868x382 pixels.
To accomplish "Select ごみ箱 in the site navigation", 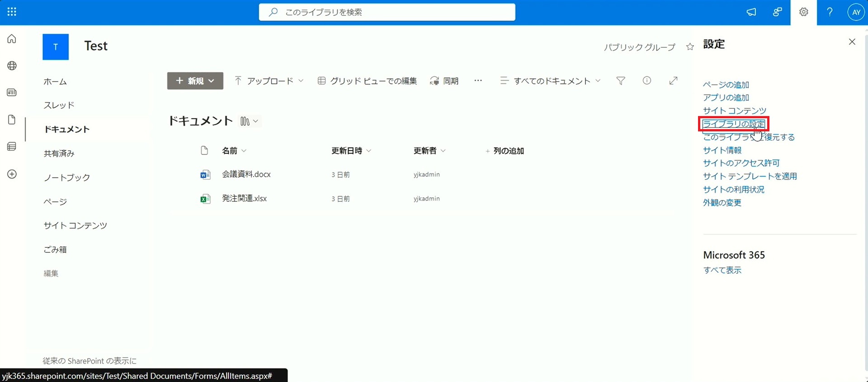I will (55, 249).
